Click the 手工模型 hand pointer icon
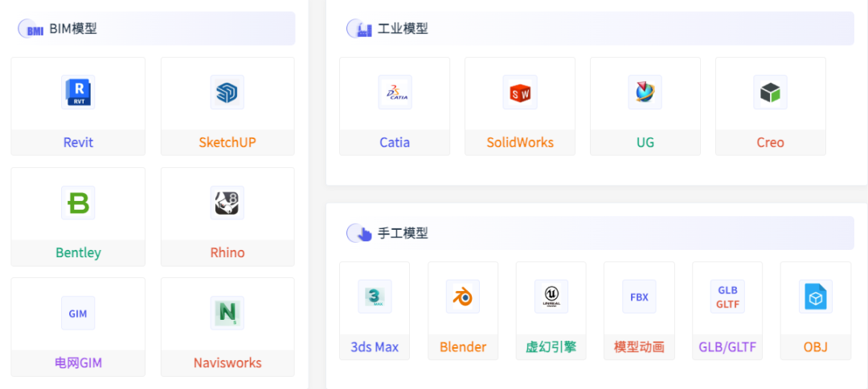The image size is (868, 389). point(360,233)
